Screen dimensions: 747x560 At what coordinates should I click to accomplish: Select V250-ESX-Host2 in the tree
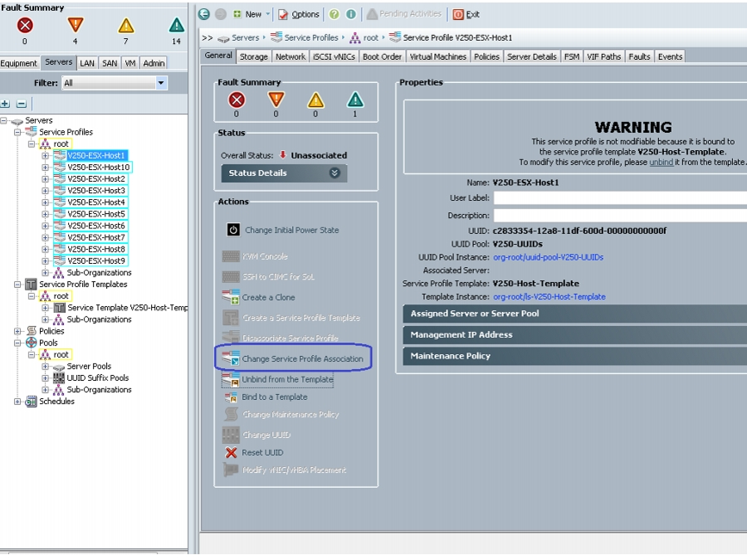[96, 179]
